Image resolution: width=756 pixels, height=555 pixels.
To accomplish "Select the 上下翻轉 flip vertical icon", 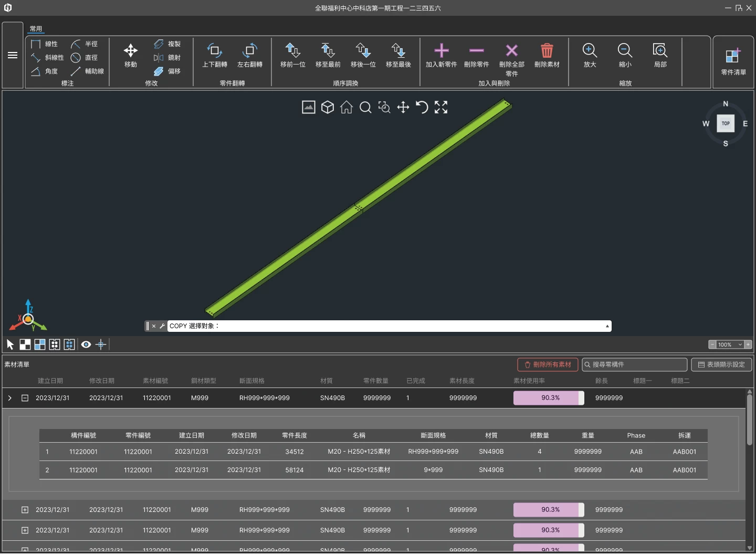I will 214,51.
